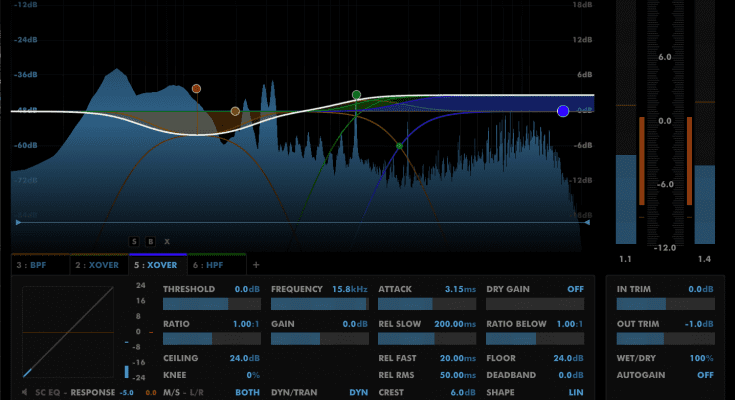Click the sidechain listen speaker icon
Image resolution: width=735 pixels, height=400 pixels.
point(24,393)
